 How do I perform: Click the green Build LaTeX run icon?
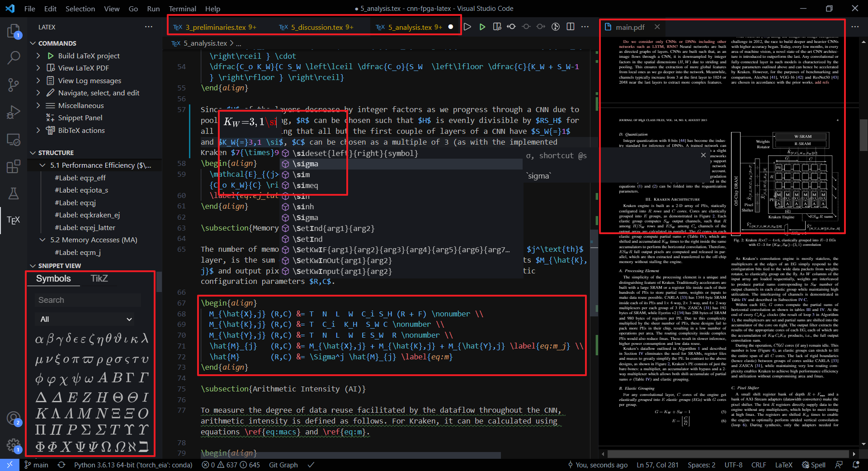pyautogui.click(x=482, y=27)
